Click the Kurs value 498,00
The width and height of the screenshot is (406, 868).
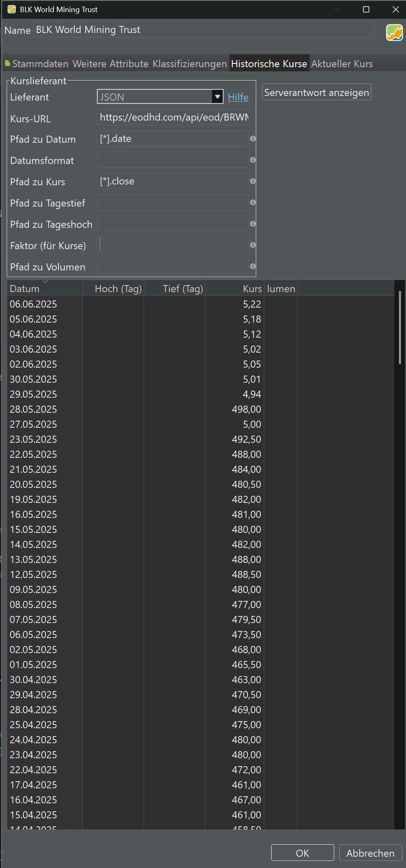[x=247, y=409]
